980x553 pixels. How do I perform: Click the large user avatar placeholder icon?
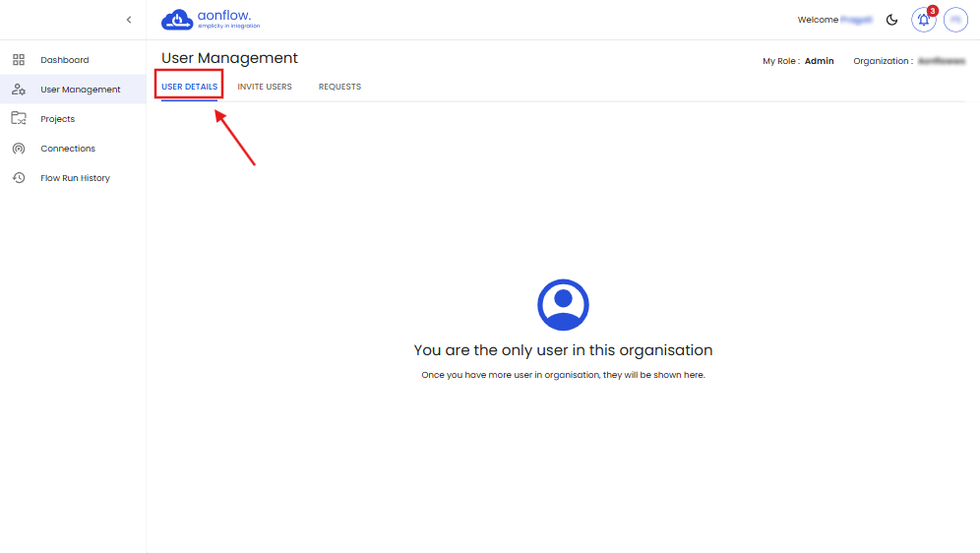tap(563, 305)
